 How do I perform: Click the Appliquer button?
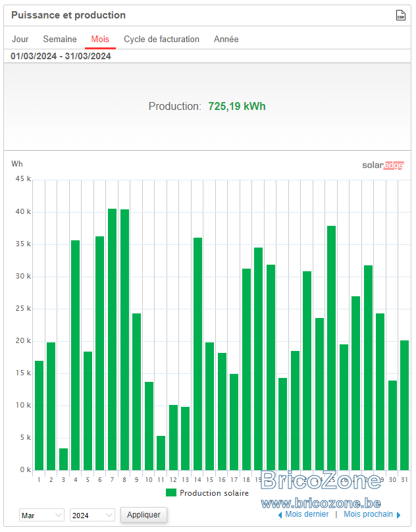(x=143, y=515)
